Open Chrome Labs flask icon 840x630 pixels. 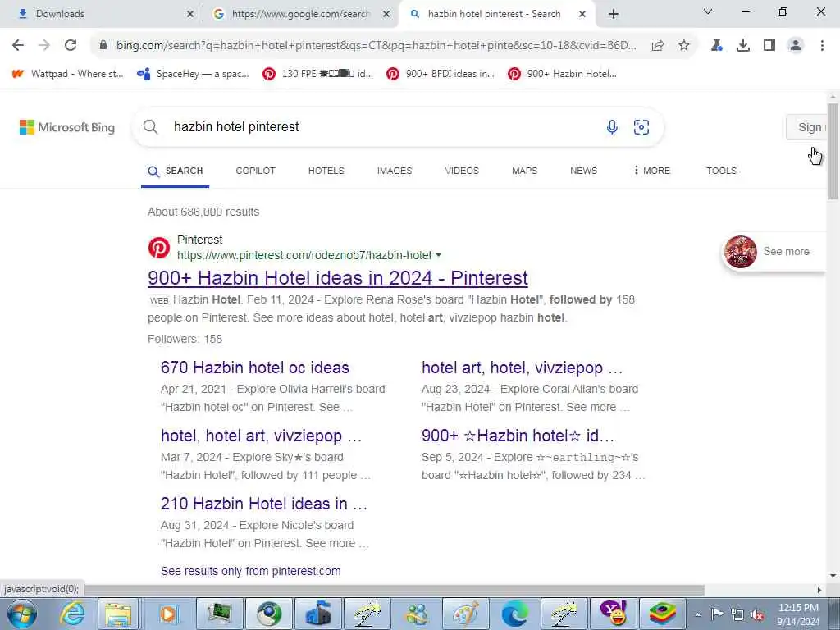[717, 46]
